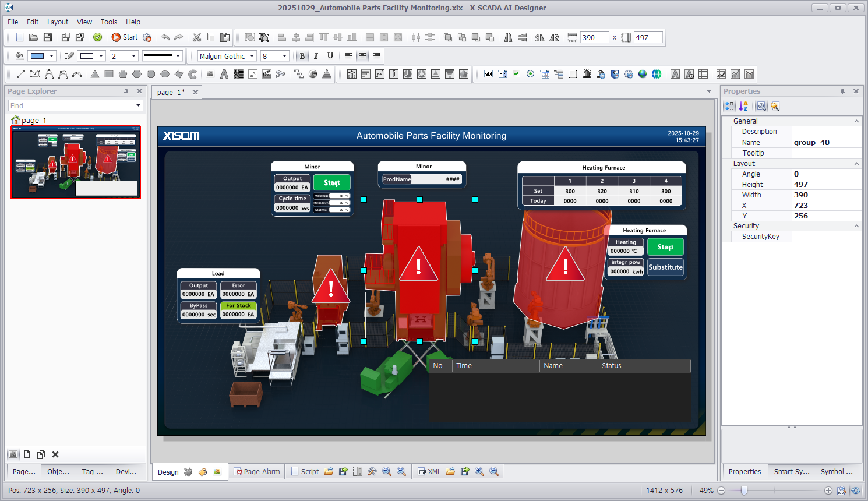Toggle Underline text formatting
Screen dimensions: 868x501
(x=330, y=56)
